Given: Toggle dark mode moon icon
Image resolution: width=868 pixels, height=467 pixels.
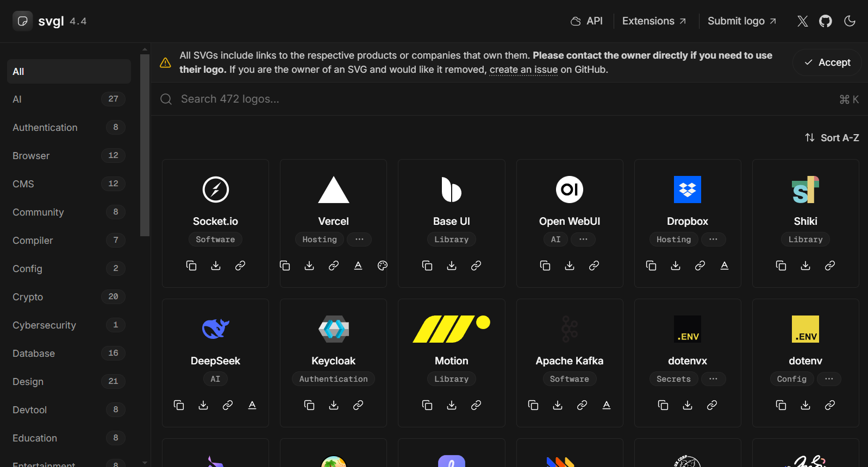Looking at the screenshot, I should click(850, 21).
